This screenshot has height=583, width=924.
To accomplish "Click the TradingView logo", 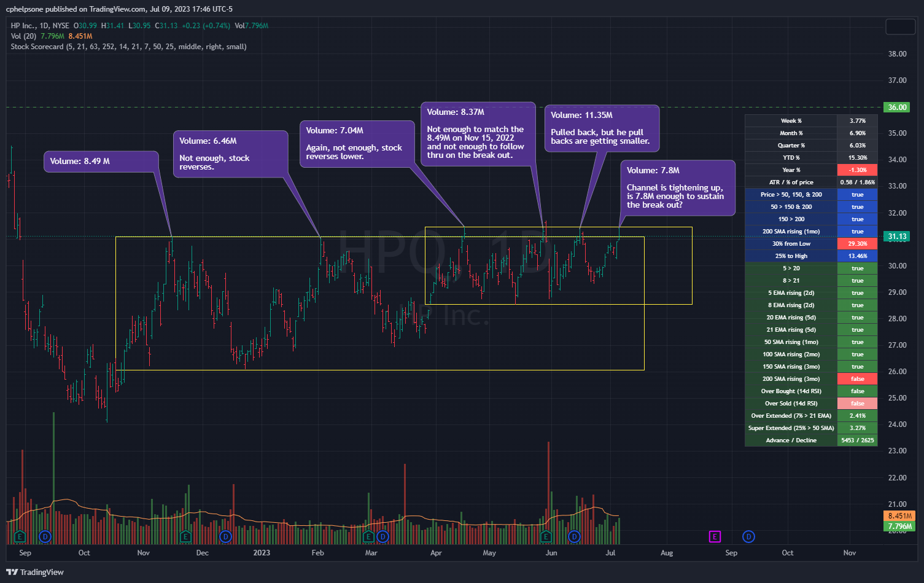I will [35, 572].
